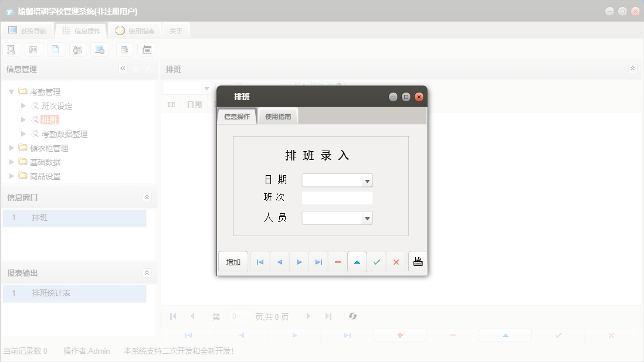
Task: Select the report list toolbar icon
Action: (33, 49)
